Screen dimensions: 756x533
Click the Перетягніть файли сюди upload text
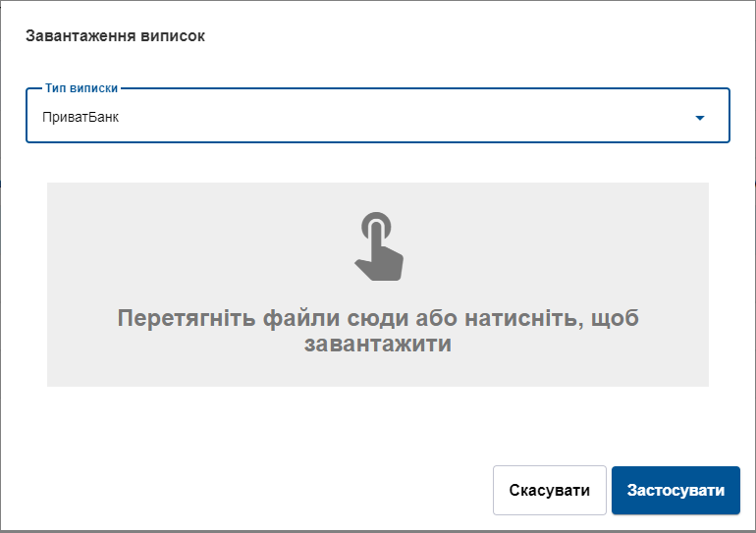[x=378, y=331]
